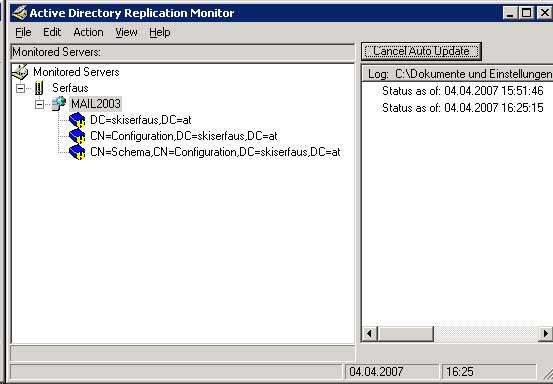Open the File menu
The height and width of the screenshot is (384, 553).
[x=23, y=32]
